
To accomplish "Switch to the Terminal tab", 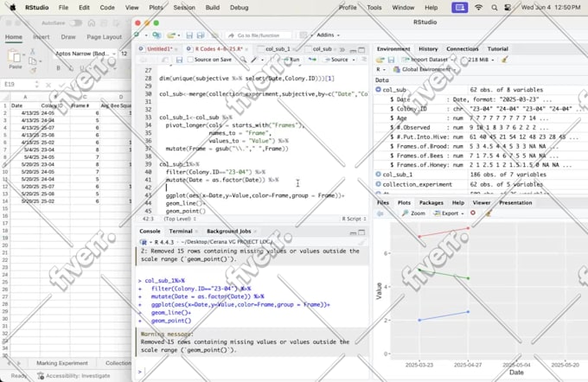I will (181, 232).
